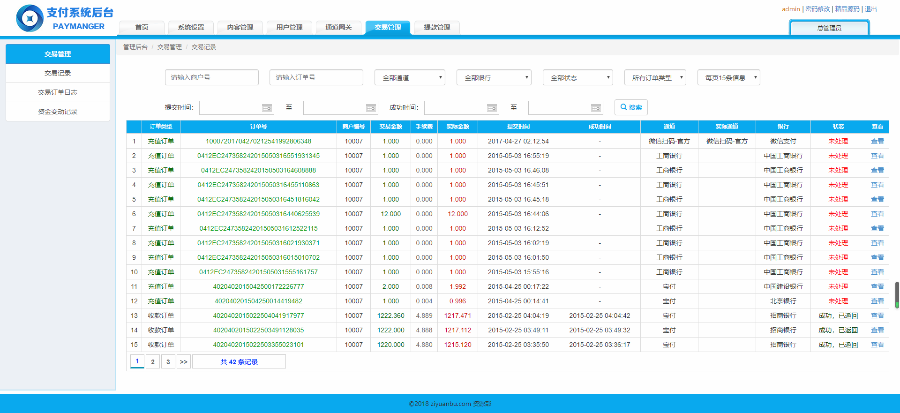Open the 查看 link in row 2
900x413 pixels.
point(877,155)
